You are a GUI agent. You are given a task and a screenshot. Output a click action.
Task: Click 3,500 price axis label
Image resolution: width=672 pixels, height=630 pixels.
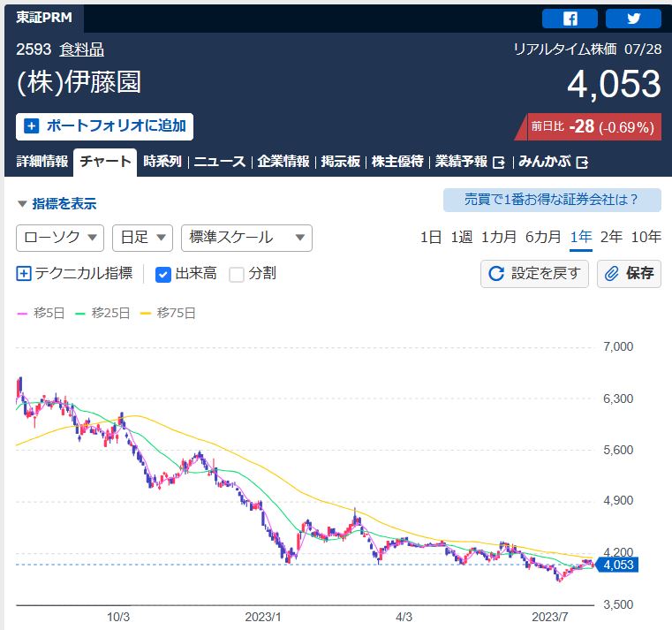pyautogui.click(x=618, y=604)
